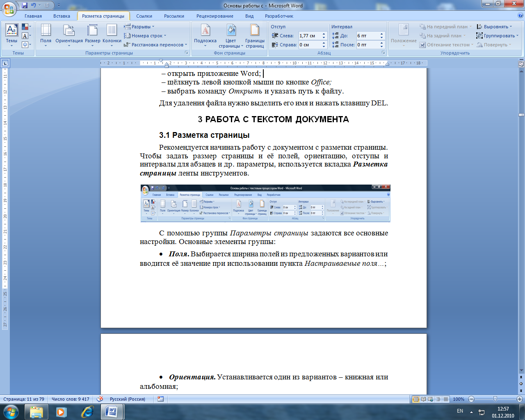This screenshot has width=525, height=420.
Task: Switch to the Рецензирование tab
Action: [x=215, y=16]
